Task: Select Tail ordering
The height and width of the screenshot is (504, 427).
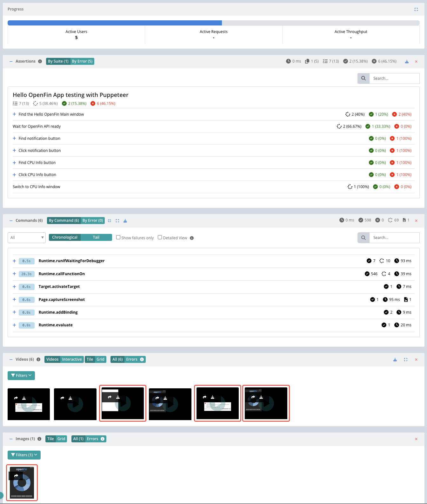Action: [96, 237]
